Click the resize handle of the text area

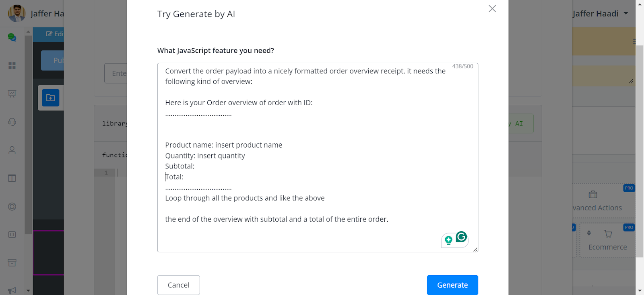pyautogui.click(x=475, y=249)
